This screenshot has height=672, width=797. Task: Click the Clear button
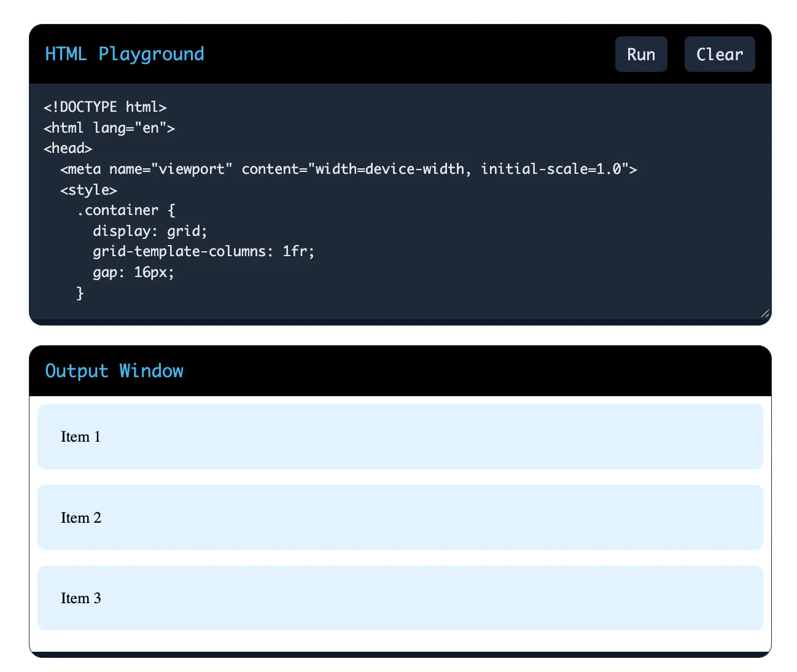click(720, 54)
